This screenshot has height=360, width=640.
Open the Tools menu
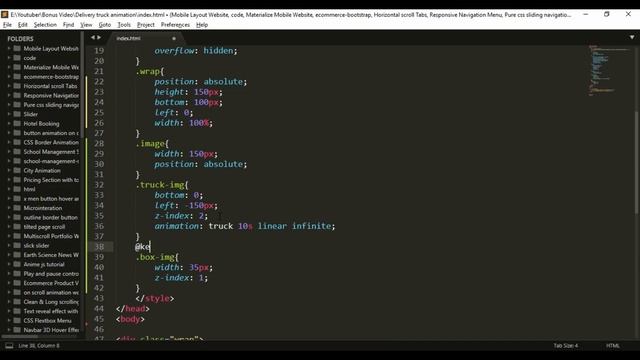pos(124,25)
